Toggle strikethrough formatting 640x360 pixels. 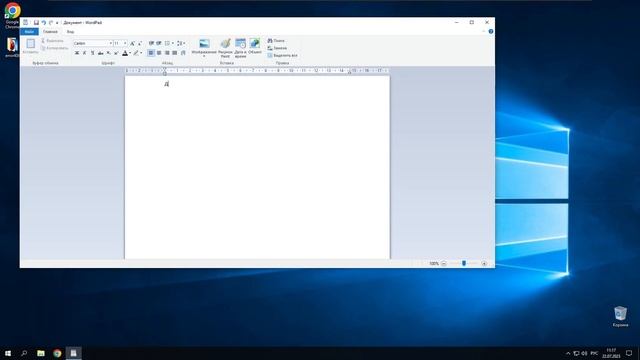(100, 53)
